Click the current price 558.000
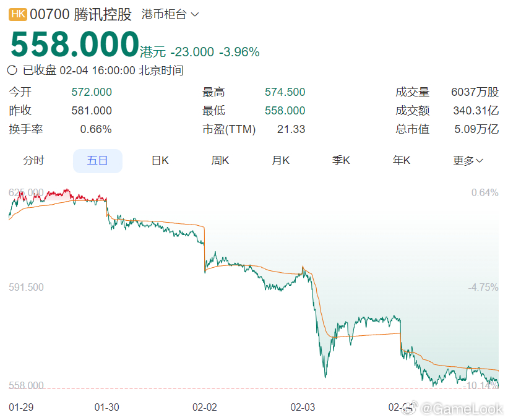 (75, 44)
